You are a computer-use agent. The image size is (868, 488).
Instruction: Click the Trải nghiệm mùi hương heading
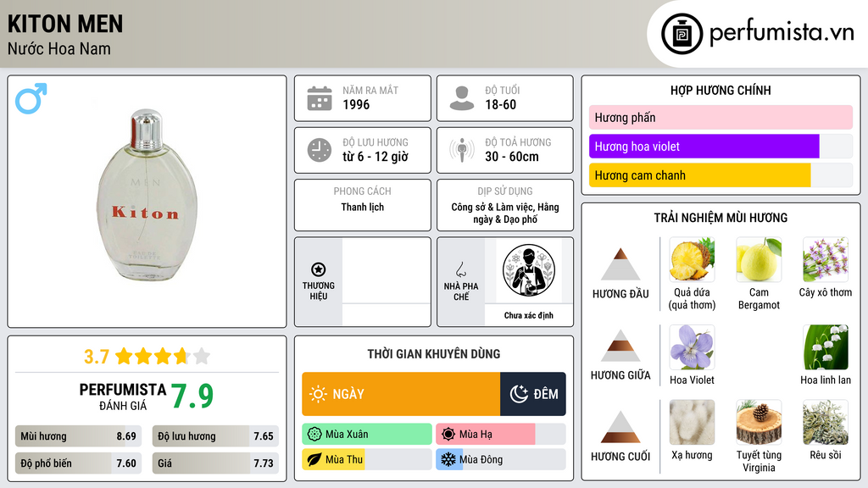[x=721, y=218]
